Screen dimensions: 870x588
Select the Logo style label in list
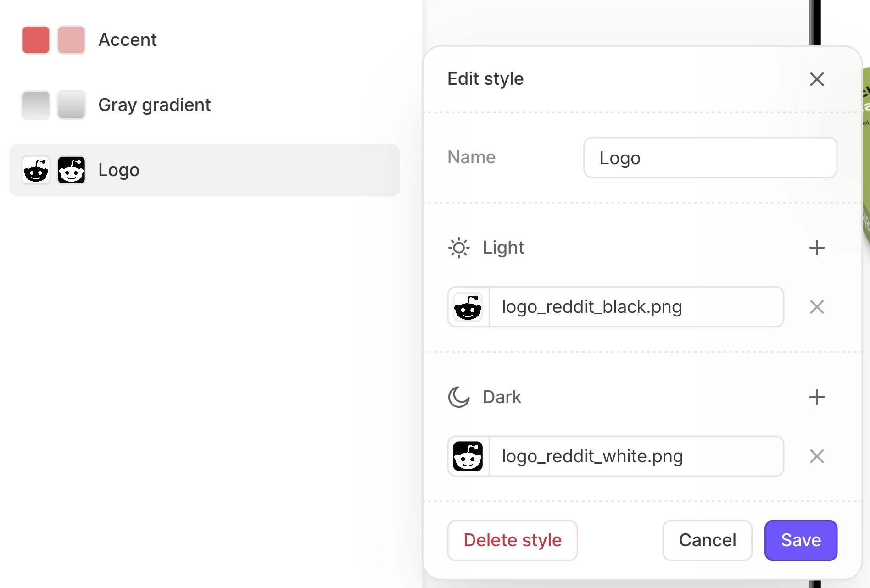(x=119, y=170)
